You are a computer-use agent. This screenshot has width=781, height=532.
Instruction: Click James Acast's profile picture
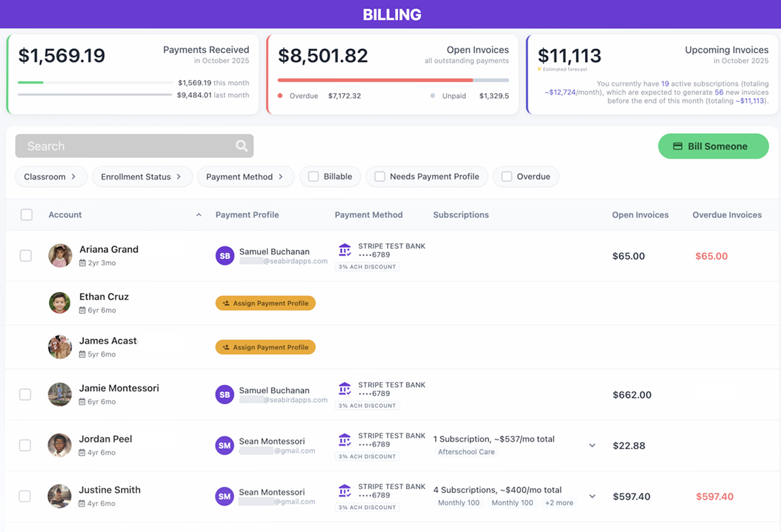tap(60, 347)
